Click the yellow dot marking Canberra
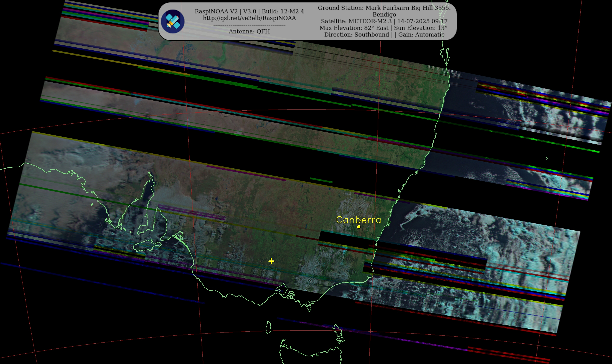 [x=359, y=227]
